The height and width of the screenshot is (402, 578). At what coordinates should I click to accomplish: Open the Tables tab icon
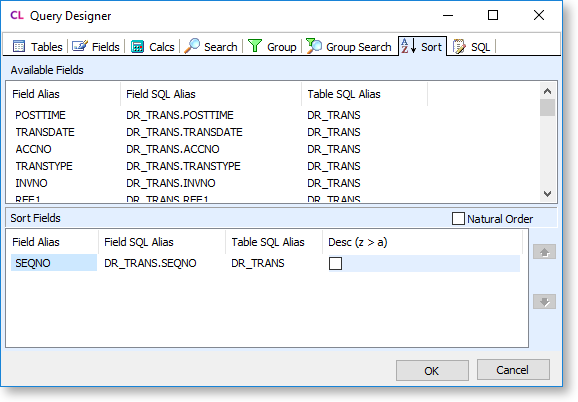(x=19, y=46)
